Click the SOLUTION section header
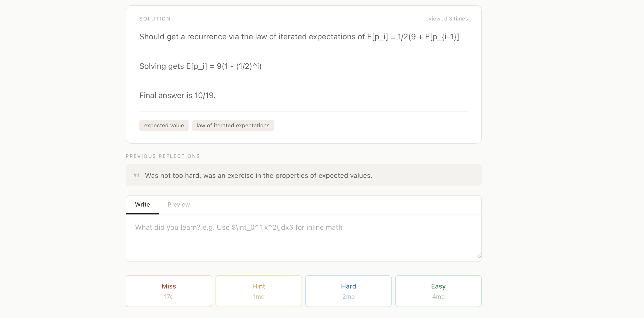 click(x=155, y=19)
